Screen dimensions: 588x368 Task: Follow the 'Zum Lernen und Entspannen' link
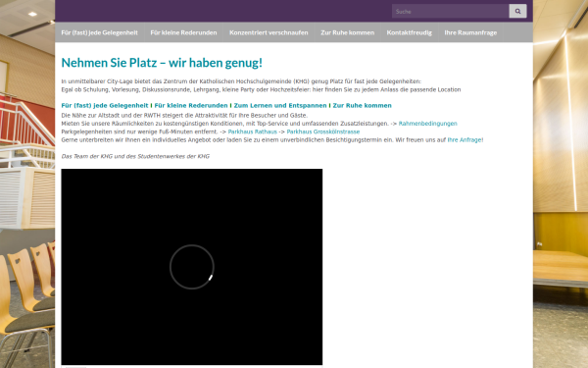click(280, 106)
